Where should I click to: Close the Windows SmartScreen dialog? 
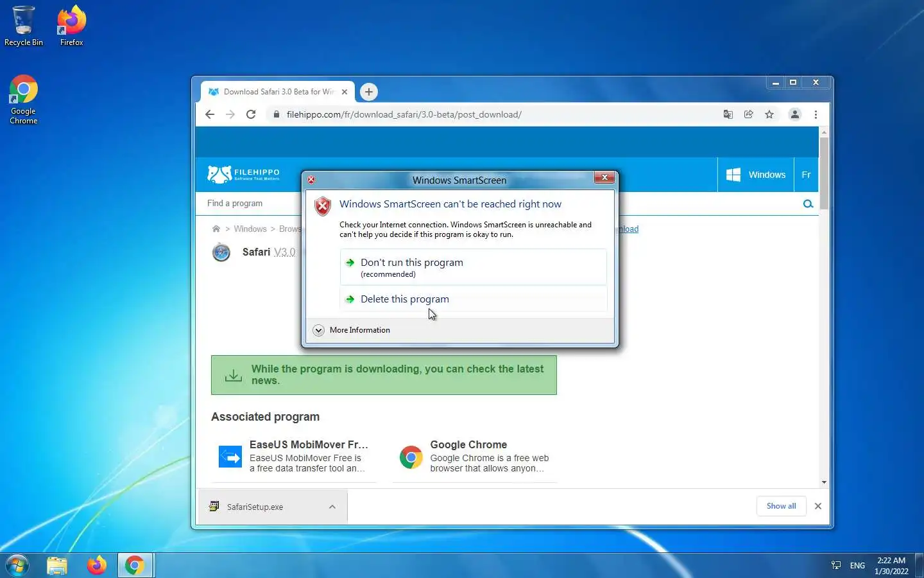click(x=604, y=178)
